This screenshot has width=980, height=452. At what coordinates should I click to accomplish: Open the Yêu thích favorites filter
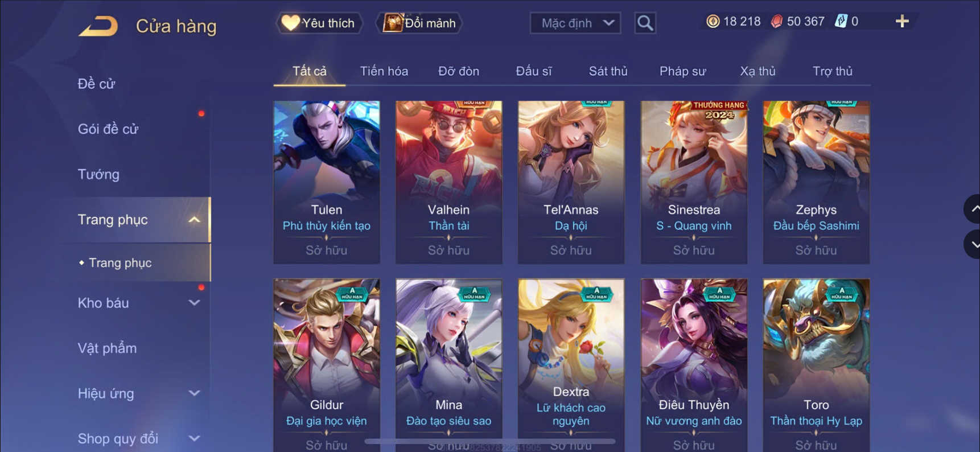point(319,23)
